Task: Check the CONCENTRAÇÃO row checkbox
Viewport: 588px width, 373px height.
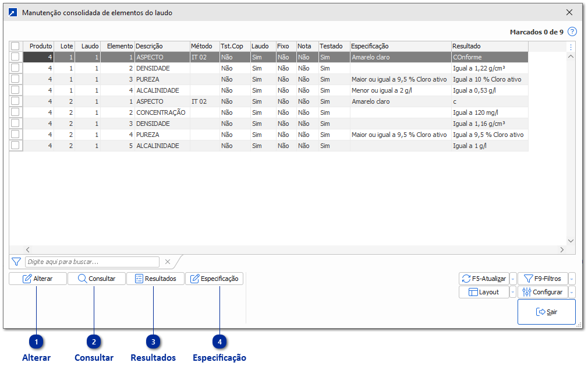Action: (15, 112)
